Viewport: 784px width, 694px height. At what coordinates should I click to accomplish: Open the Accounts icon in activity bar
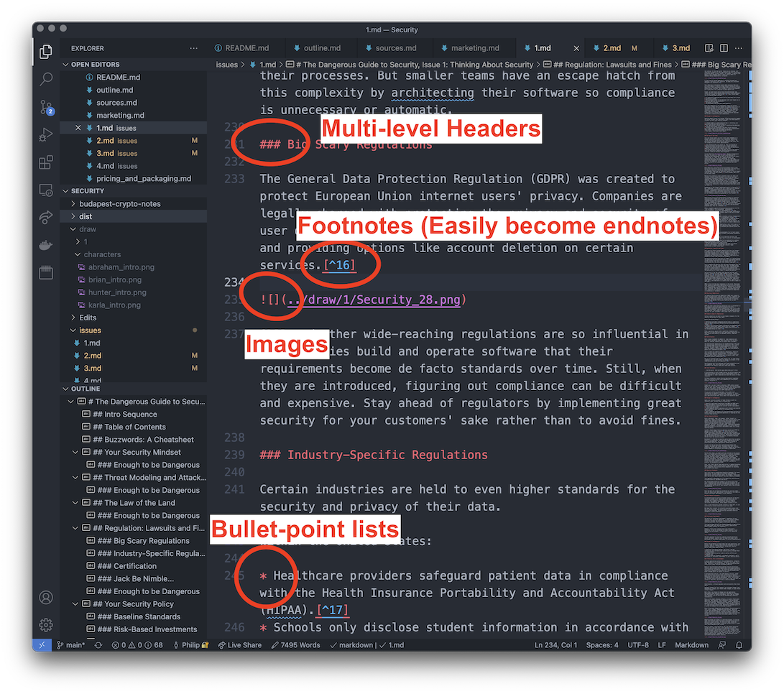coord(45,597)
